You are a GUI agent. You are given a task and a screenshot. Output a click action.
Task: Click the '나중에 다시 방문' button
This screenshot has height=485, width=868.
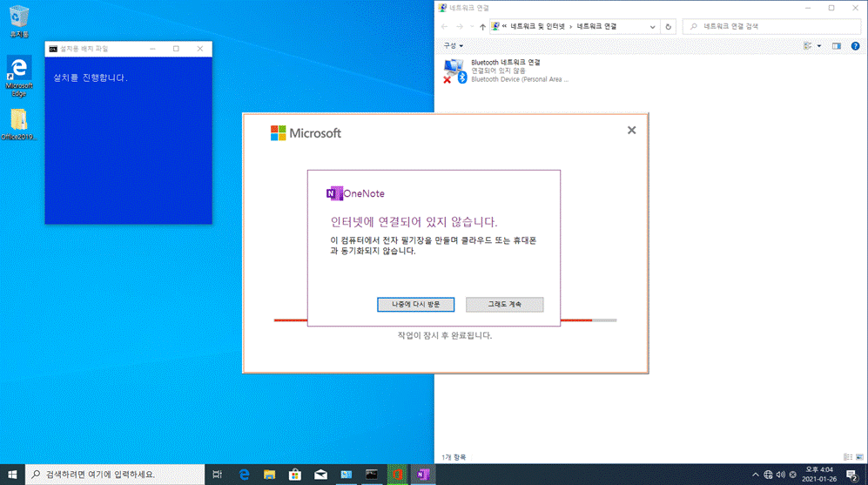(x=416, y=305)
